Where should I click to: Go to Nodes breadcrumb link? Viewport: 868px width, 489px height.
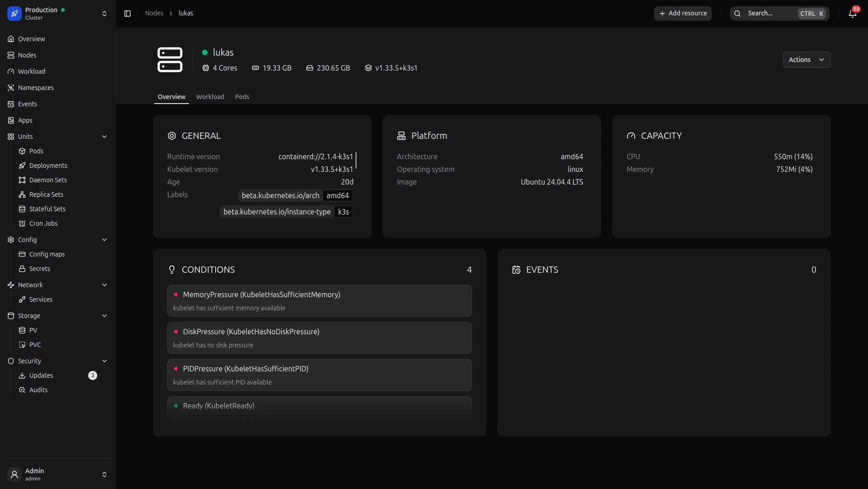coord(154,13)
